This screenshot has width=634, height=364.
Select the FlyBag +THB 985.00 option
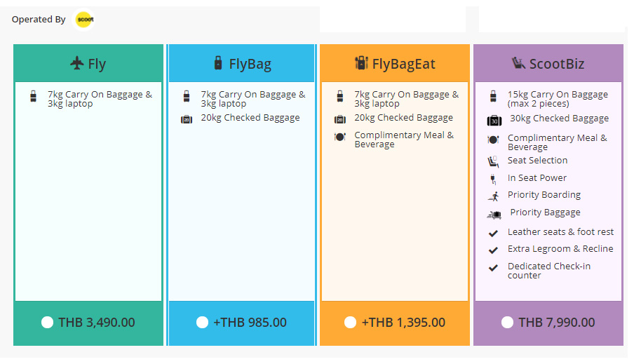[202, 323]
